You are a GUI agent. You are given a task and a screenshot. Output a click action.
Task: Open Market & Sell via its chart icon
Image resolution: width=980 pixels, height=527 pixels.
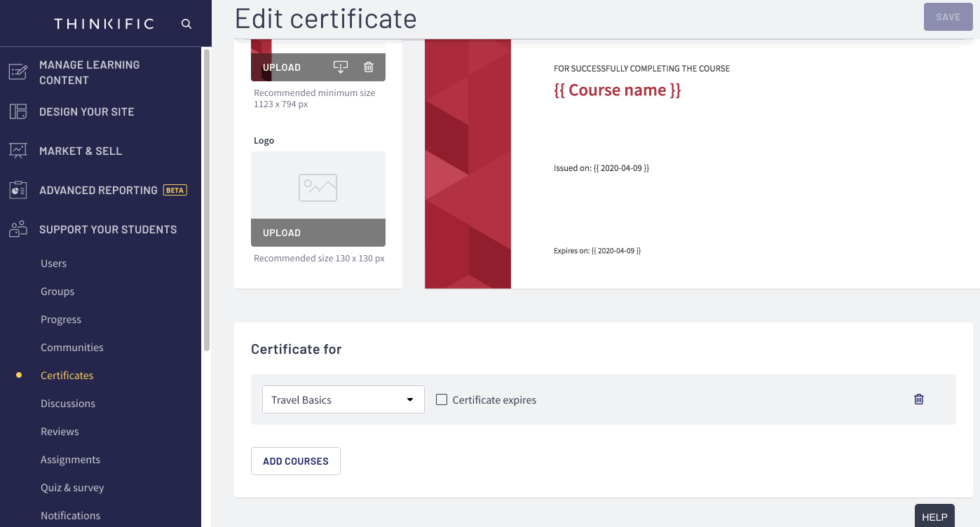(18, 150)
